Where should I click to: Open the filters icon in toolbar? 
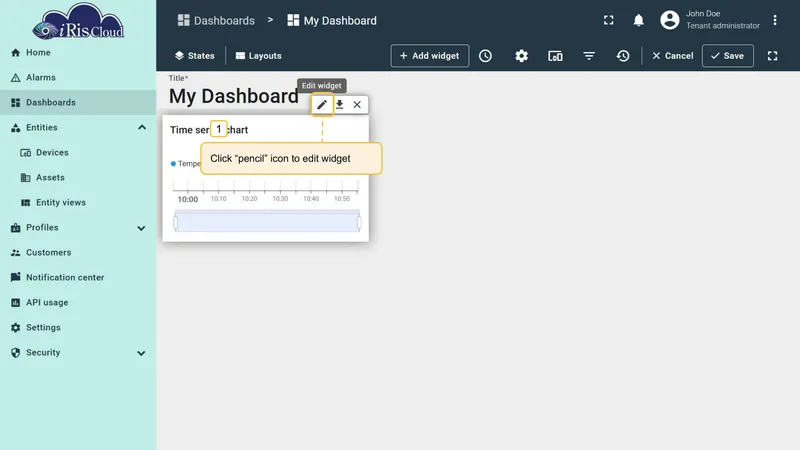[x=589, y=56]
